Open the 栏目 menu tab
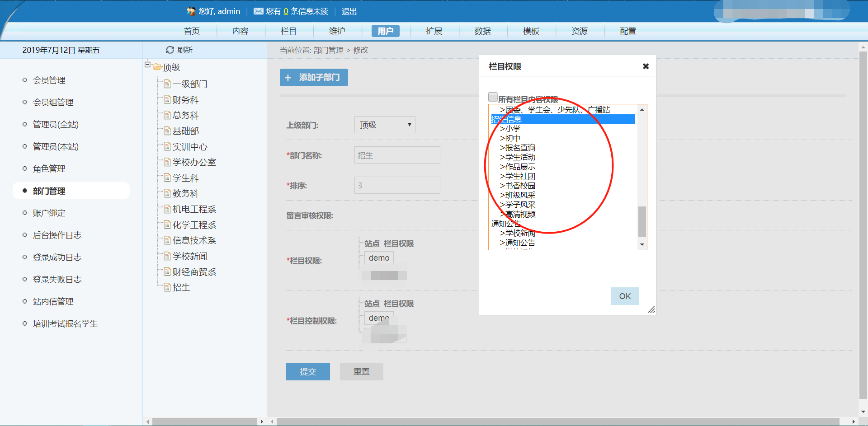The image size is (868, 426). coord(288,31)
